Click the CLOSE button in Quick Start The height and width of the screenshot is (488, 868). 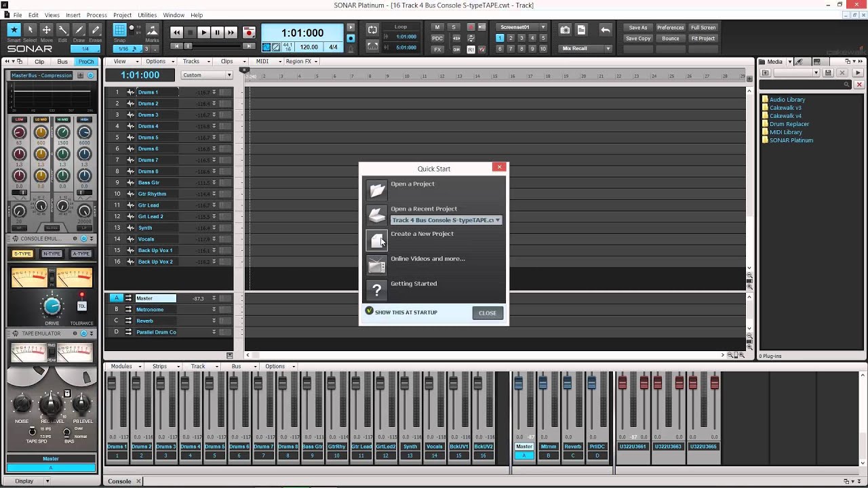[x=488, y=313]
